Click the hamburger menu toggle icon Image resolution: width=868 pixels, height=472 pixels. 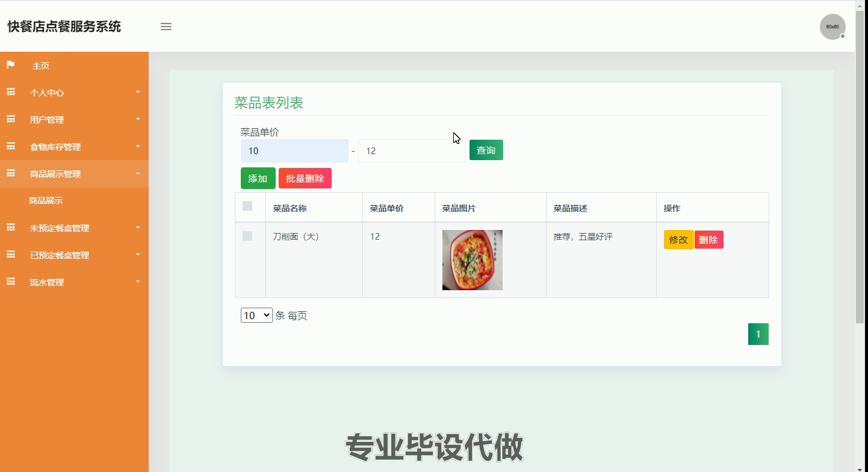click(x=166, y=26)
